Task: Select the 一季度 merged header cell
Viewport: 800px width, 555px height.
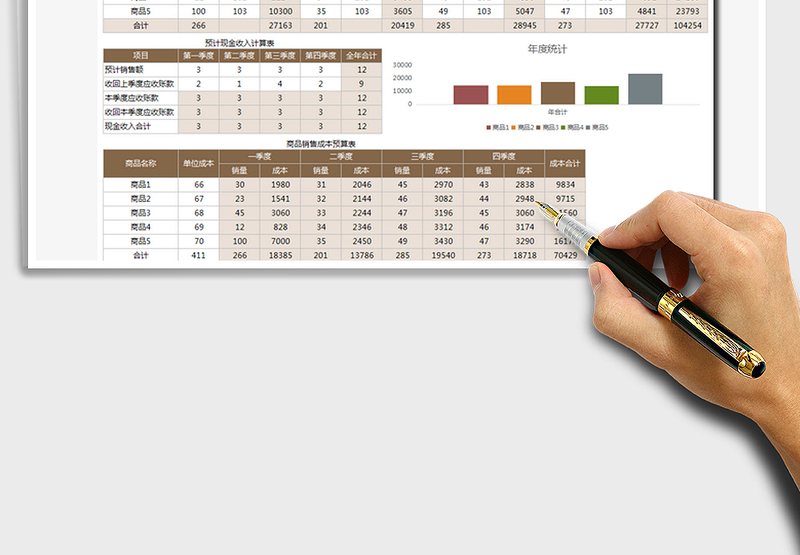Action: click(259, 156)
